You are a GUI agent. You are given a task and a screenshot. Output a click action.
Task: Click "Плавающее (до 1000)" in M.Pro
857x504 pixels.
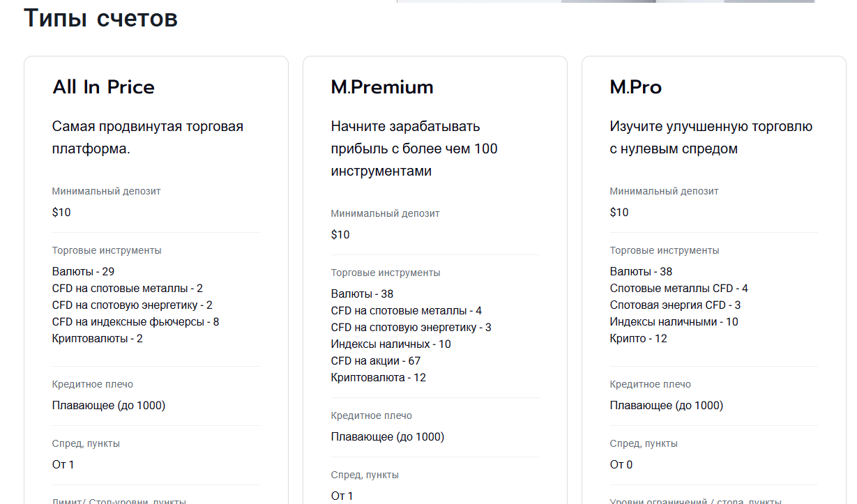coord(667,405)
